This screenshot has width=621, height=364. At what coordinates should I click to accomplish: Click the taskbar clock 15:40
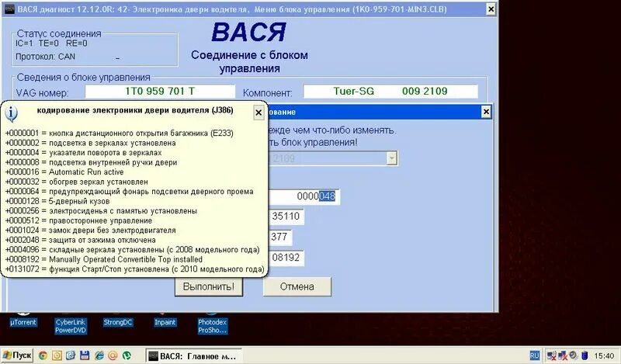604,356
